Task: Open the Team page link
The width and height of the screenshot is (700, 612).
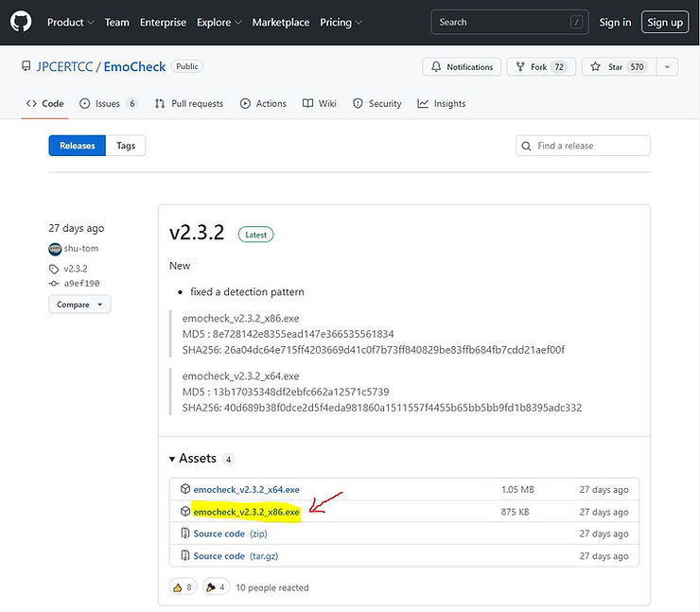Action: pos(116,23)
